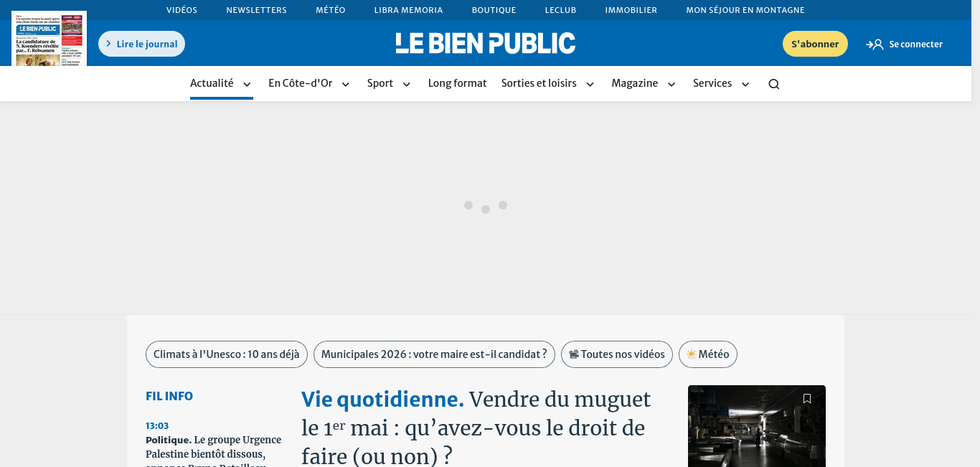
Task: Open the Vendre du muguet headline
Action: click(476, 428)
